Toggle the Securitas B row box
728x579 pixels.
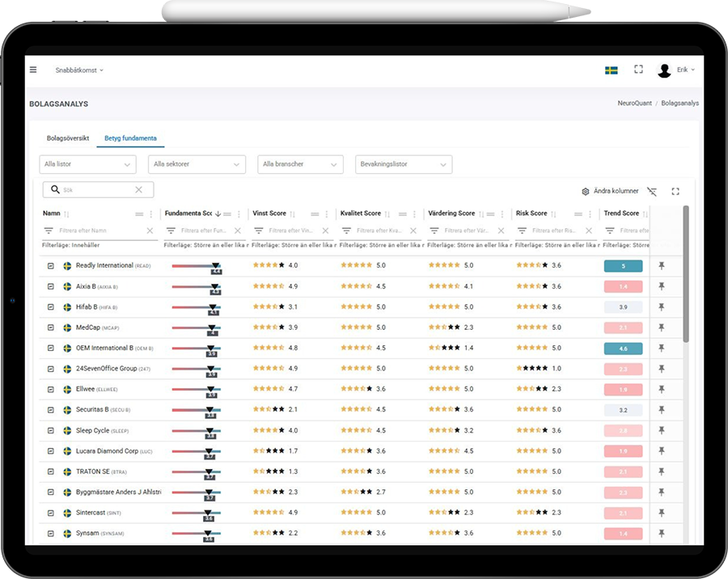(x=50, y=410)
